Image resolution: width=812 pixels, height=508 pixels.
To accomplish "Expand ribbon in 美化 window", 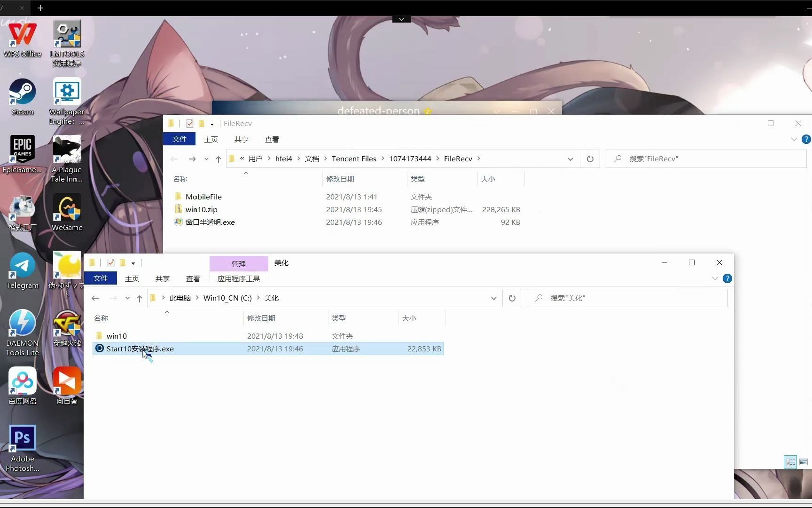I will click(x=715, y=278).
